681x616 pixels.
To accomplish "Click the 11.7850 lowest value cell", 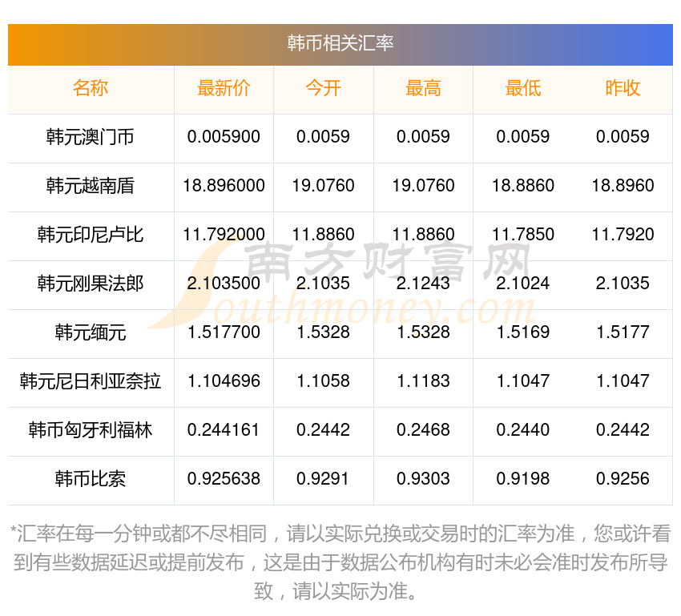I will point(523,235).
